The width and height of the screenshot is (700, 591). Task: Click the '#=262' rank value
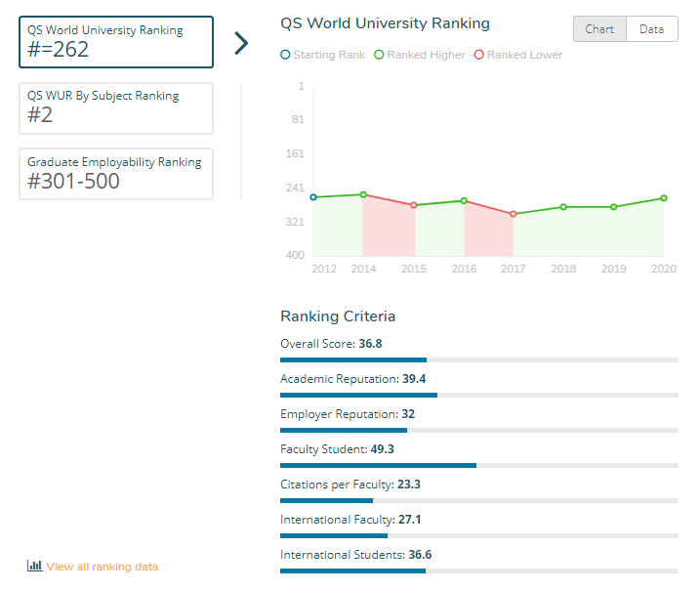coord(58,49)
